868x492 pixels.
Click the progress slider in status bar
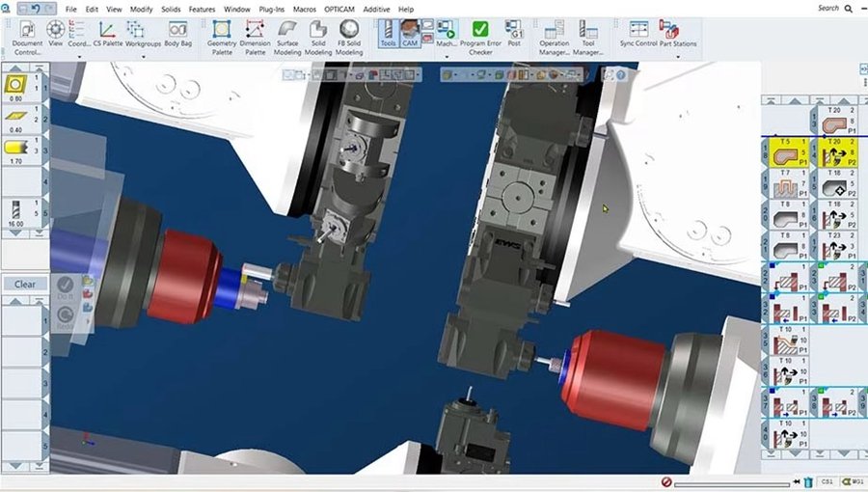tap(732, 483)
